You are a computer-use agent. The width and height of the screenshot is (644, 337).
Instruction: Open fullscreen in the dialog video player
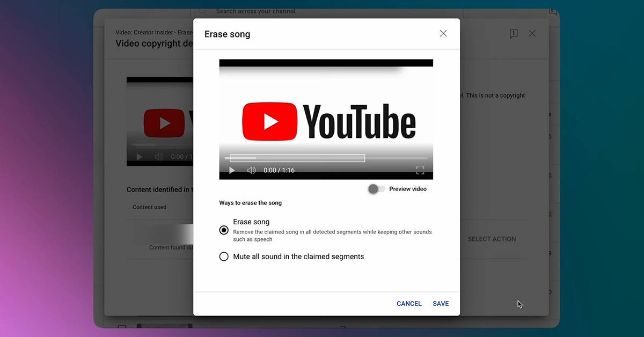420,170
